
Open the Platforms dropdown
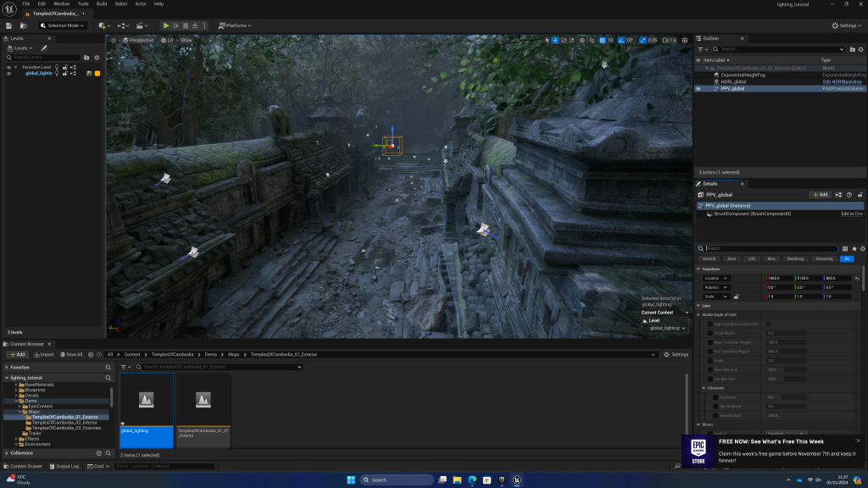tap(235, 25)
